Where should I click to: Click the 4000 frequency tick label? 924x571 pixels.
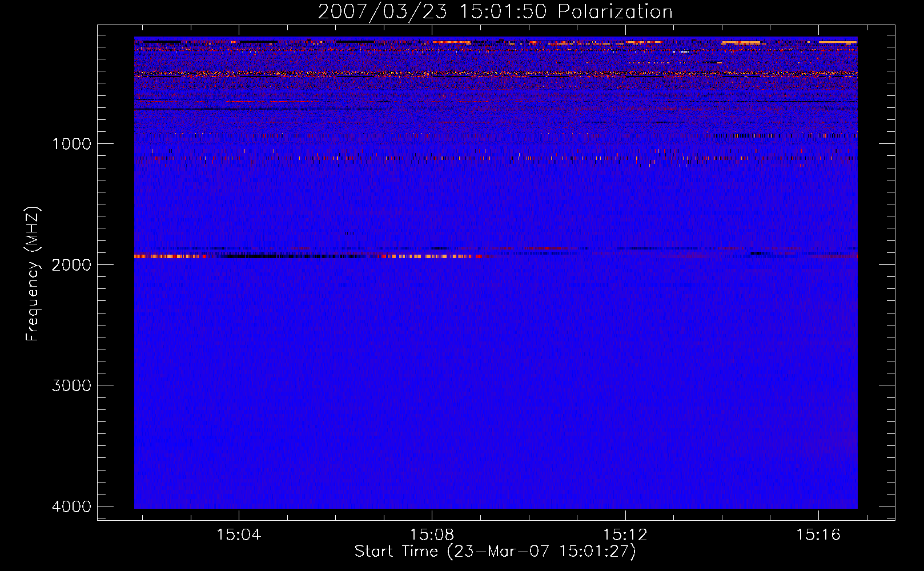pyautogui.click(x=71, y=506)
